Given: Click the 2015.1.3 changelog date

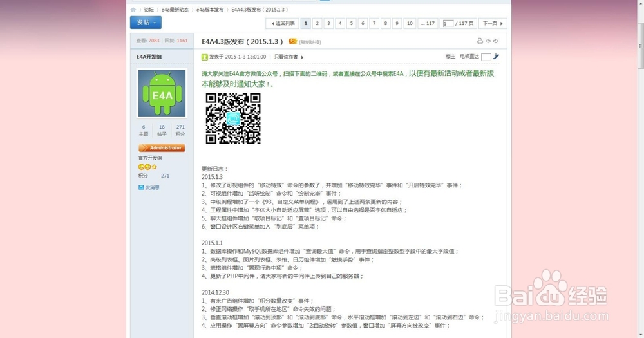Looking at the screenshot, I should (212, 177).
